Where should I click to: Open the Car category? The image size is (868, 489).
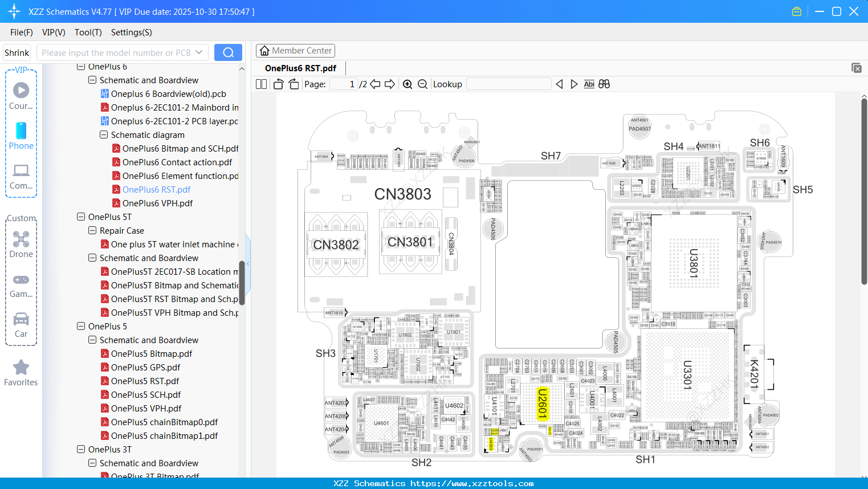click(21, 325)
